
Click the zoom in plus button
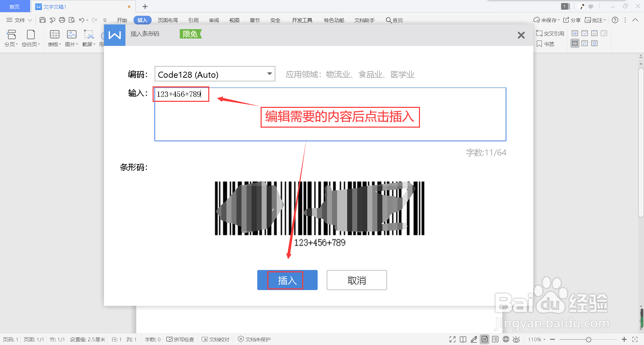coord(624,339)
